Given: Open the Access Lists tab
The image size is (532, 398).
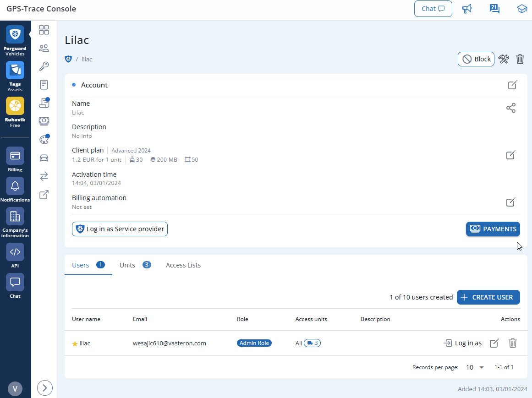Looking at the screenshot, I should [183, 265].
